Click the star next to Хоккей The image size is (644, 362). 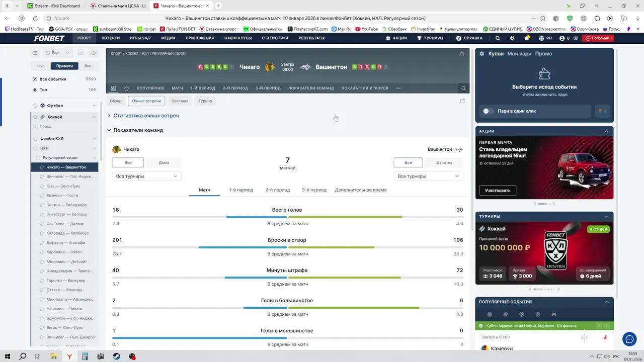pos(35,117)
